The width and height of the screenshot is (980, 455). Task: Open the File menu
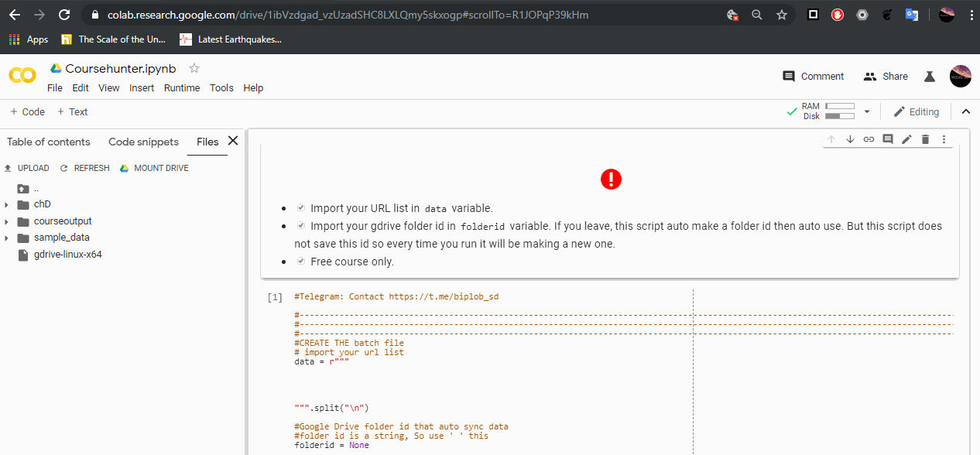[x=54, y=88]
